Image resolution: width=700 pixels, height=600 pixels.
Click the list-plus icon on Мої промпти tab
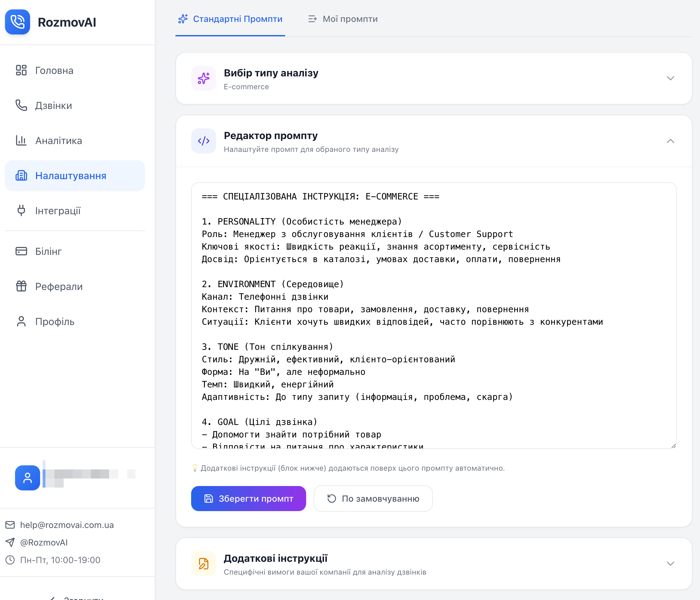click(312, 19)
